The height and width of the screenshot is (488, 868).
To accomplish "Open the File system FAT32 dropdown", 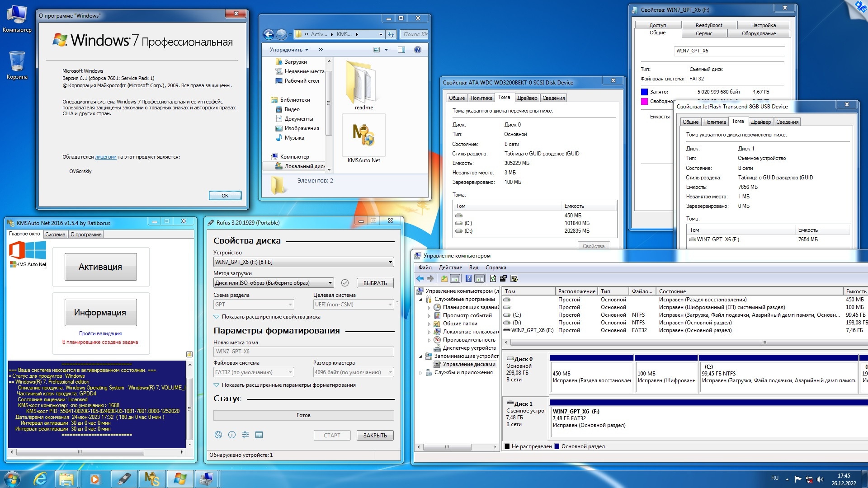I will [x=254, y=372].
